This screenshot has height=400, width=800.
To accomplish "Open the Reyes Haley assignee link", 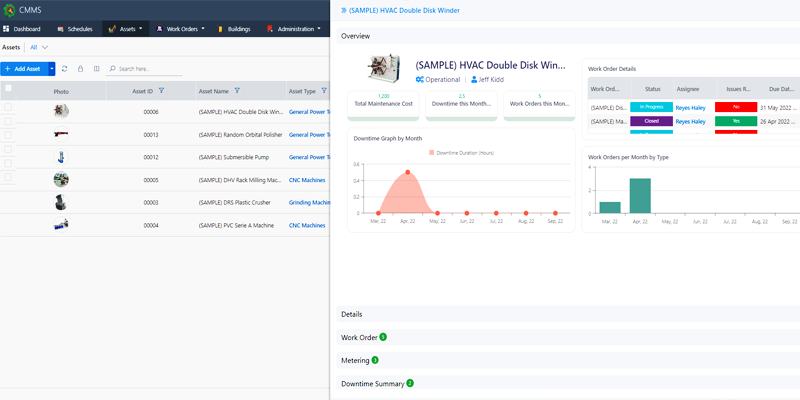I will (x=692, y=107).
